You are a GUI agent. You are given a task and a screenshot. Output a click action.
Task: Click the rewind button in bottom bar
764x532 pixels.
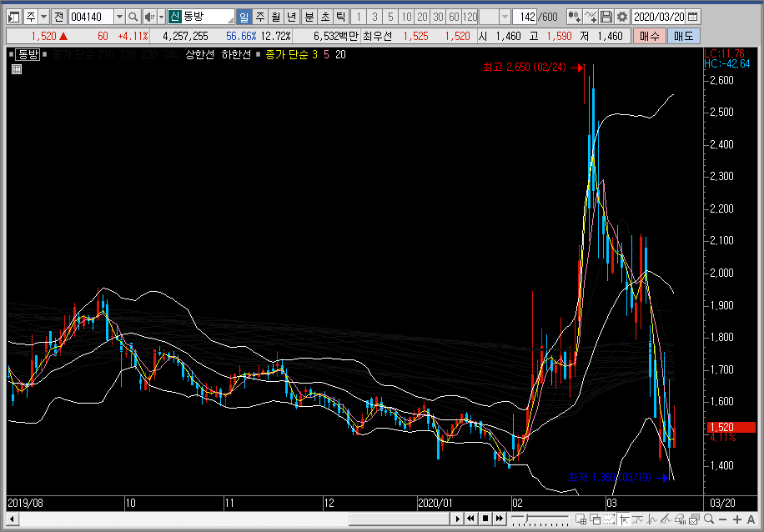(x=470, y=519)
